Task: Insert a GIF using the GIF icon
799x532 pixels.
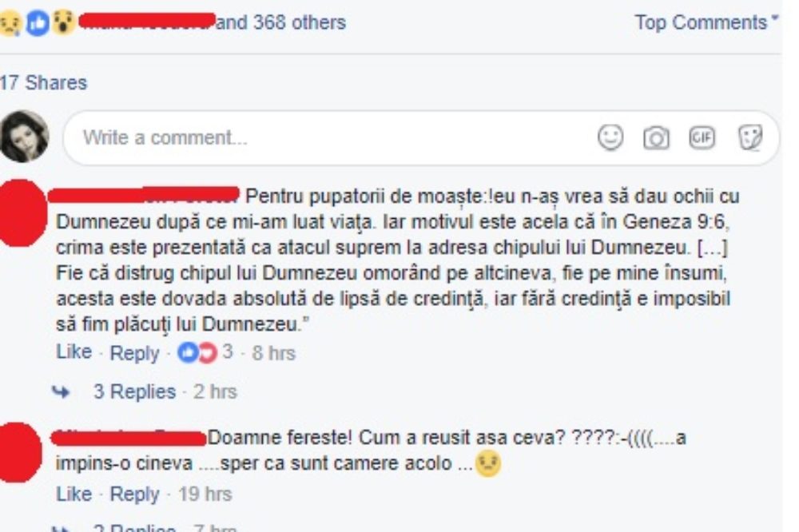Action: coord(702,137)
